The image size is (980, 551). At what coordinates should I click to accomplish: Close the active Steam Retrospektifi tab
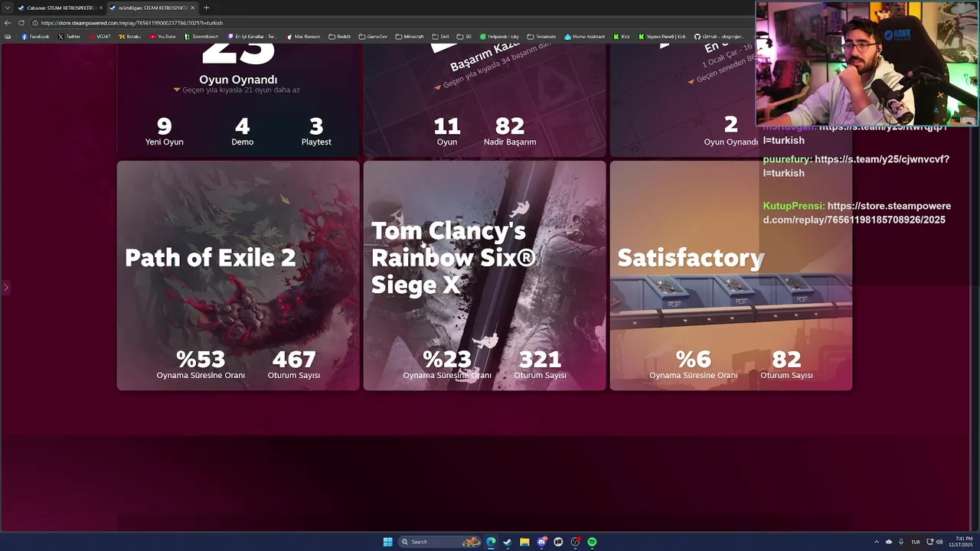[x=192, y=8]
